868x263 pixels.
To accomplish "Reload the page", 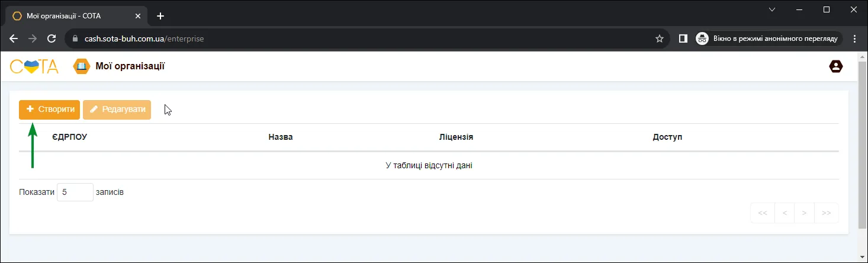I will click(x=52, y=39).
